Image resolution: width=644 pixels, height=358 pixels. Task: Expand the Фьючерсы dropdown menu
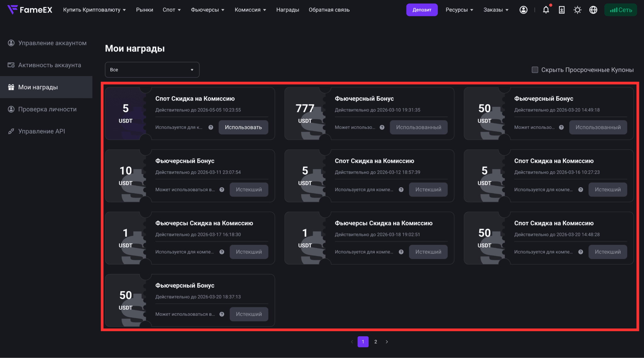[208, 10]
